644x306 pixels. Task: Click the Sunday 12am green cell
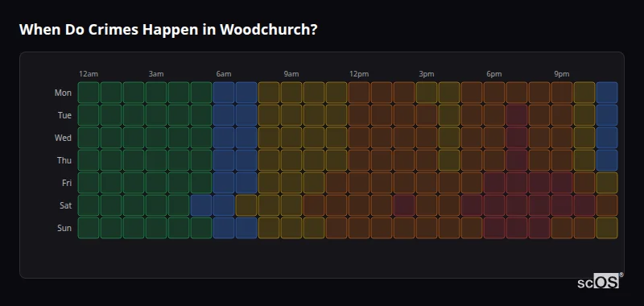tap(89, 228)
